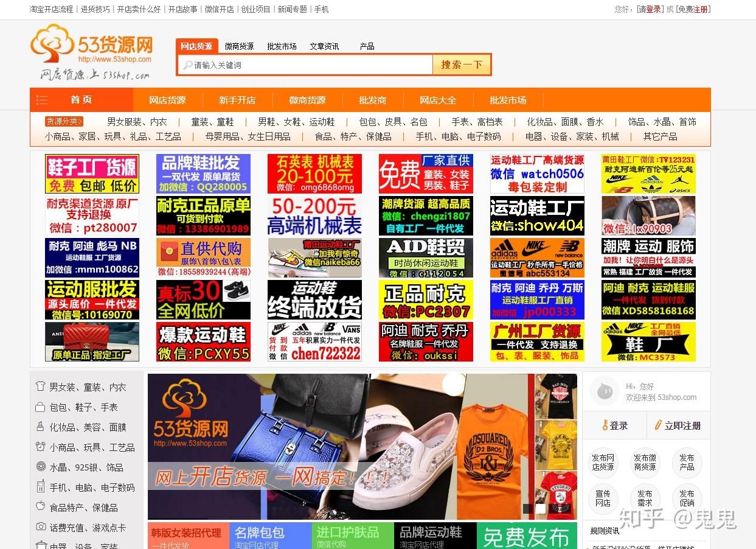This screenshot has width=756, height=549.
Task: Click the 登录 link in the top bar
Action: click(654, 9)
